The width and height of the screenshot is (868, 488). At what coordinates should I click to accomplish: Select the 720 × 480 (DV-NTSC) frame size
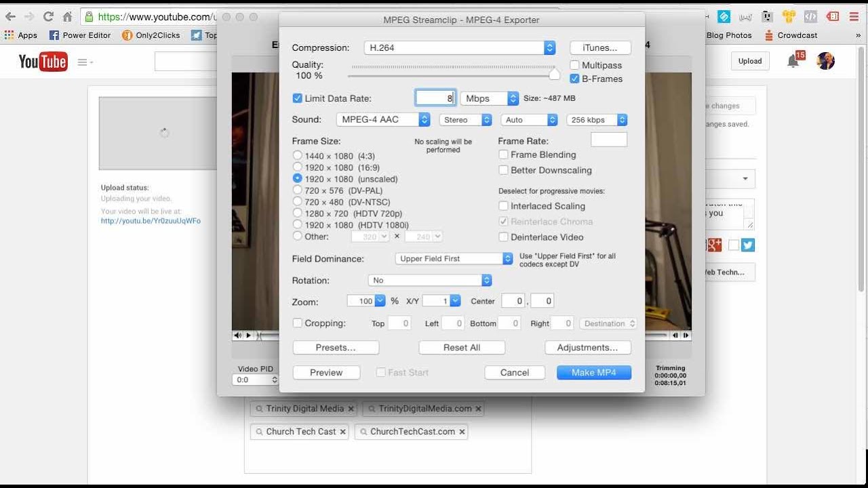(297, 201)
